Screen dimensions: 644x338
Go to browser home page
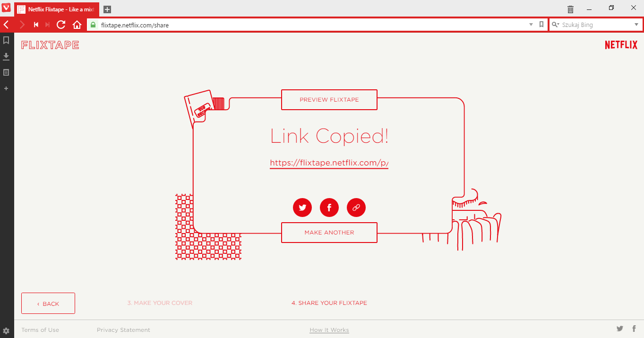[77, 25]
